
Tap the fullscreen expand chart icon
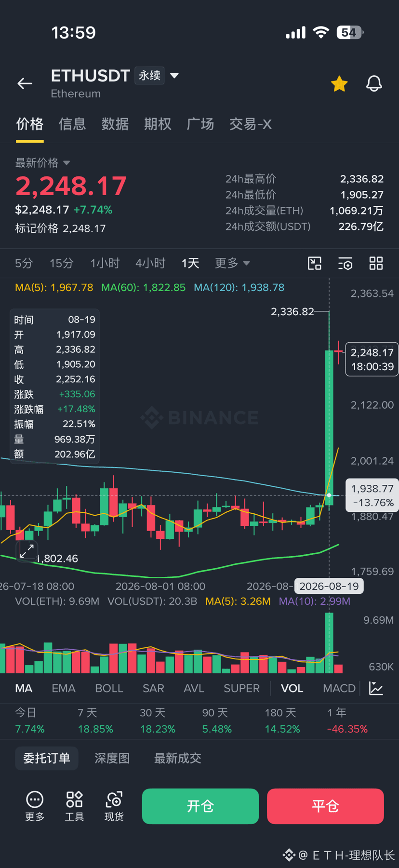pyautogui.click(x=27, y=550)
